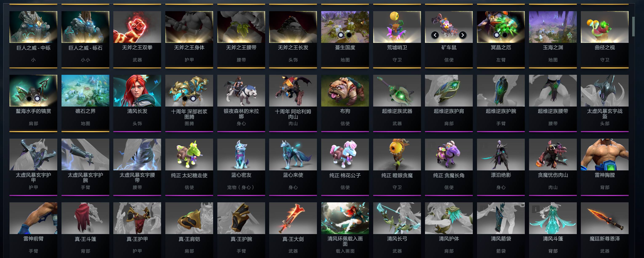
Task: Choose second style dot on 十周年 深部岩浆图腾
Action: 193,99
